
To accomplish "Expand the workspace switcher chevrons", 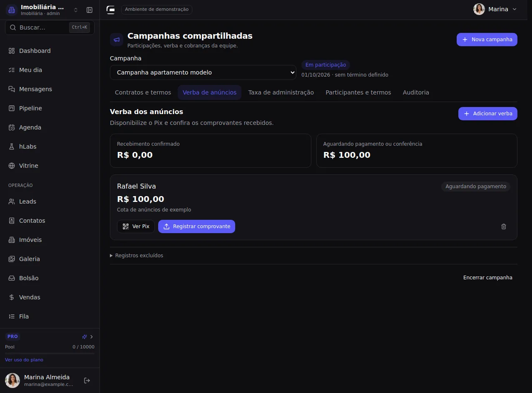I will (76, 10).
